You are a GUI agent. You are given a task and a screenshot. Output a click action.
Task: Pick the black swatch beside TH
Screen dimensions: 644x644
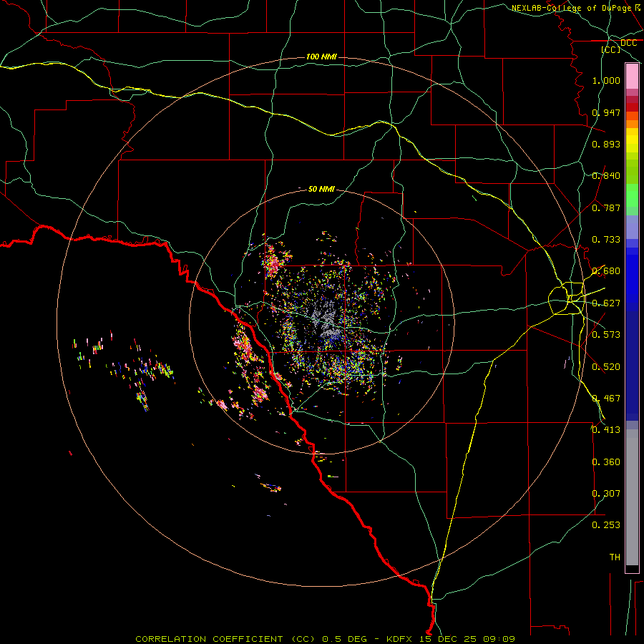(x=632, y=568)
